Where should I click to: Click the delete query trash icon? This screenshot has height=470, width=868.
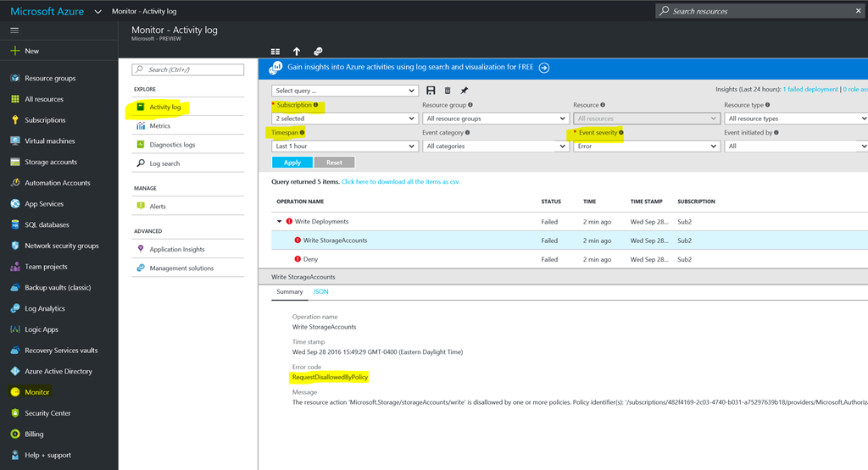[x=448, y=91]
